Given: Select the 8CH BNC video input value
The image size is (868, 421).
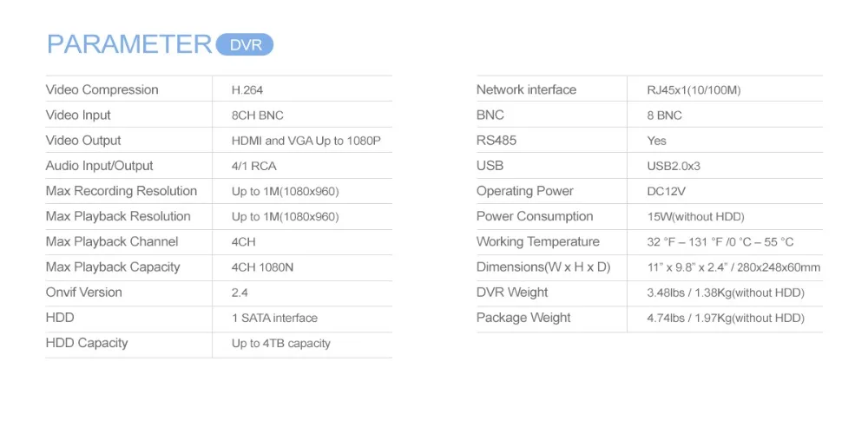Looking at the screenshot, I should point(258,115).
